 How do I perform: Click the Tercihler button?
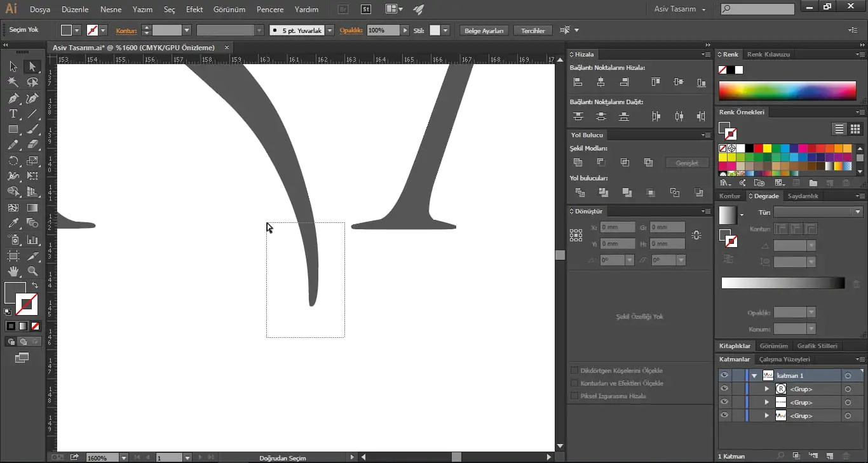point(532,30)
